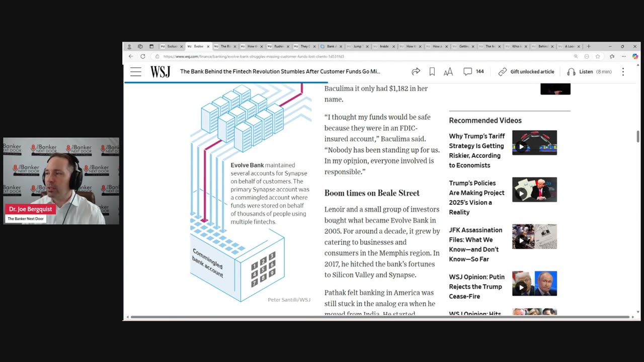Click the 'Boom times on Beale Street' heading
Image resolution: width=644 pixels, height=362 pixels.
click(x=372, y=193)
